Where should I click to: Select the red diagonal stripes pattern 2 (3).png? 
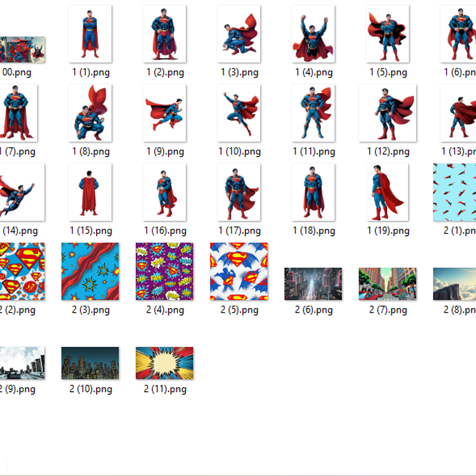coord(90,271)
